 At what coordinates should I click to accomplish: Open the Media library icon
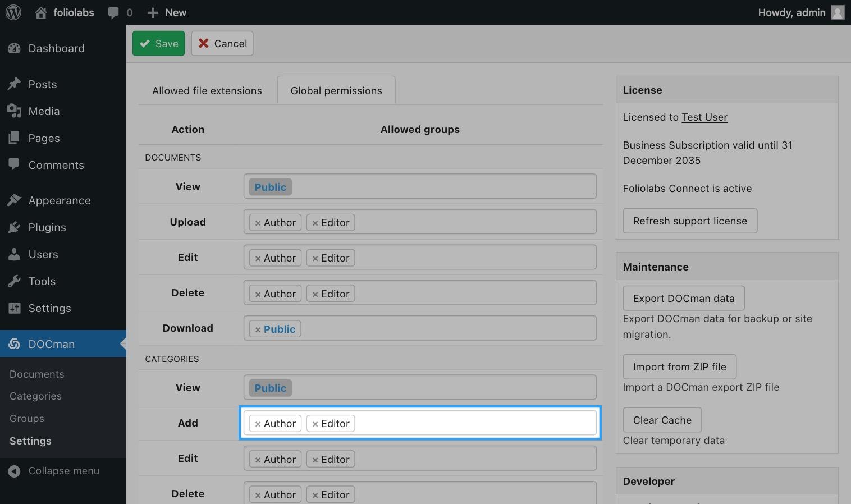(14, 111)
